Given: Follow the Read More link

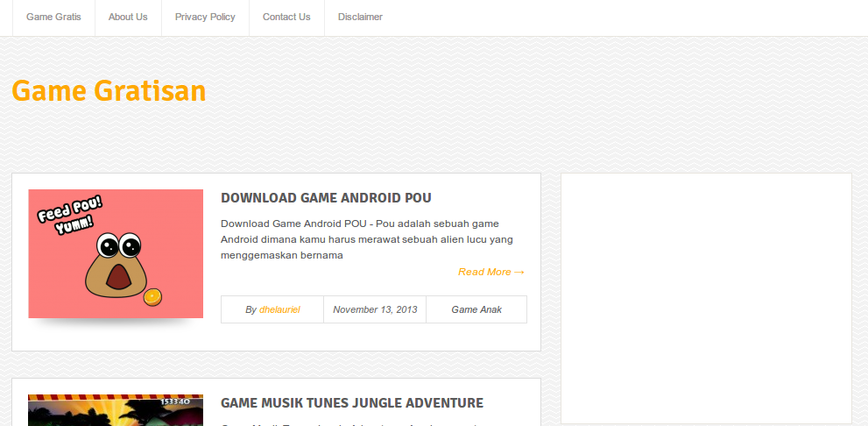Looking at the screenshot, I should click(484, 272).
